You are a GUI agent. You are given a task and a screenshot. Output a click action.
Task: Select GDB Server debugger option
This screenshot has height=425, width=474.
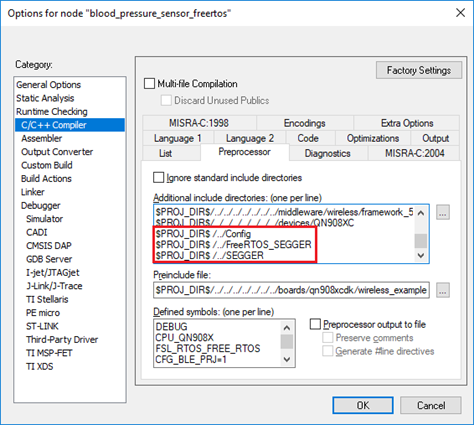49,259
